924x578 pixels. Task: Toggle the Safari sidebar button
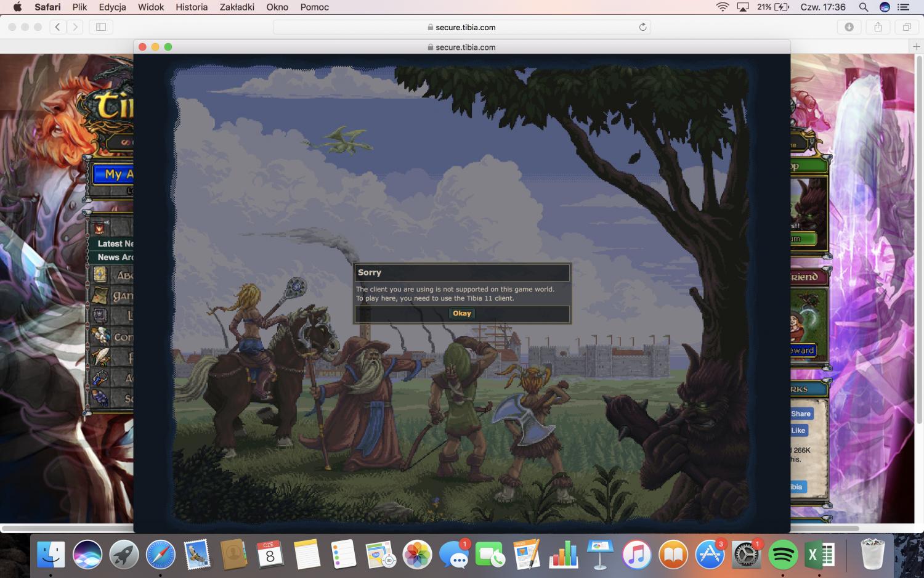(x=101, y=27)
